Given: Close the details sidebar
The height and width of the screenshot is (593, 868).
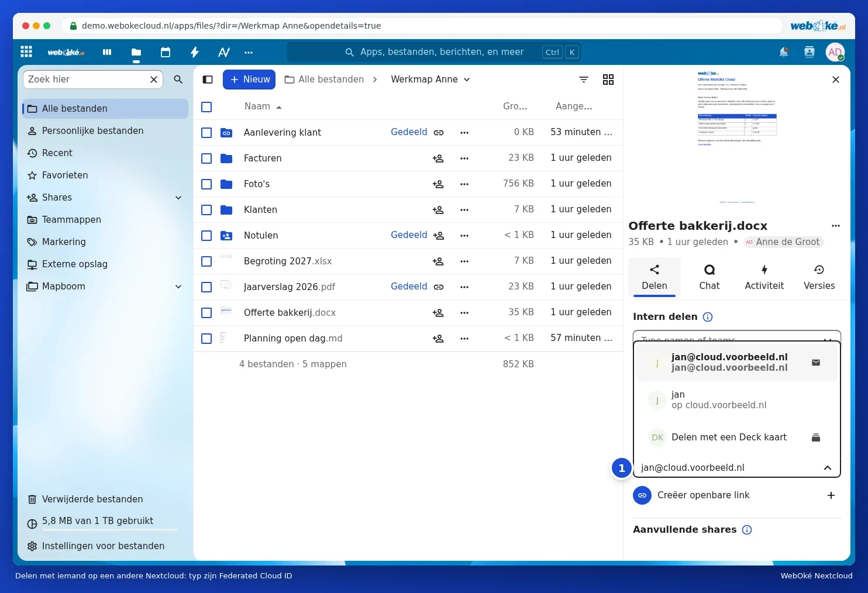Looking at the screenshot, I should (836, 80).
